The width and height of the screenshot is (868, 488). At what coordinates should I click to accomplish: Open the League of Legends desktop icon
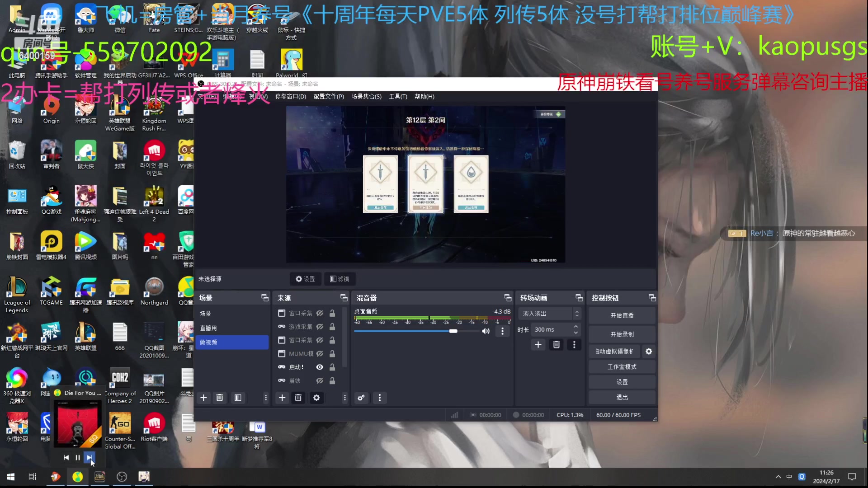tap(17, 295)
